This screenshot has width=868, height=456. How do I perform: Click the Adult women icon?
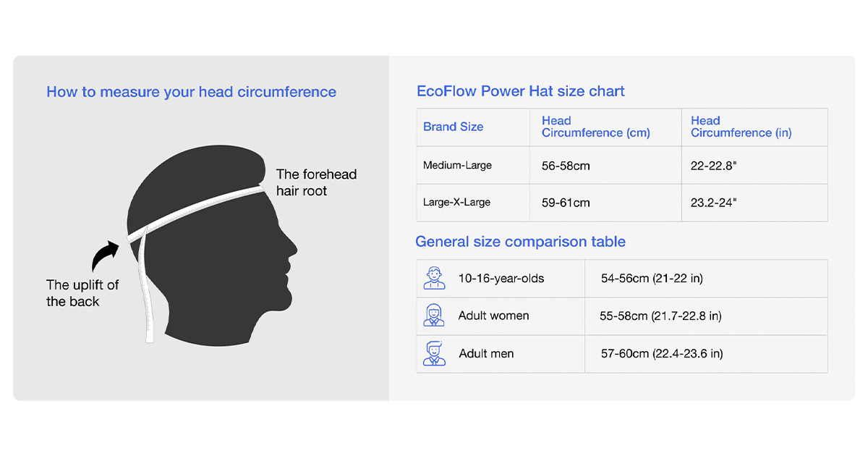(434, 316)
